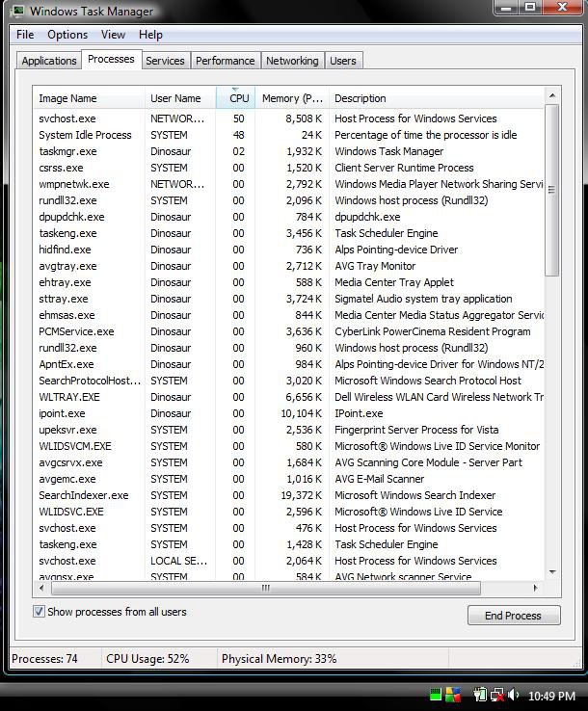This screenshot has height=711, width=588.
Task: Select rundll32.exe using 2,096 K memory
Action: tap(288, 200)
